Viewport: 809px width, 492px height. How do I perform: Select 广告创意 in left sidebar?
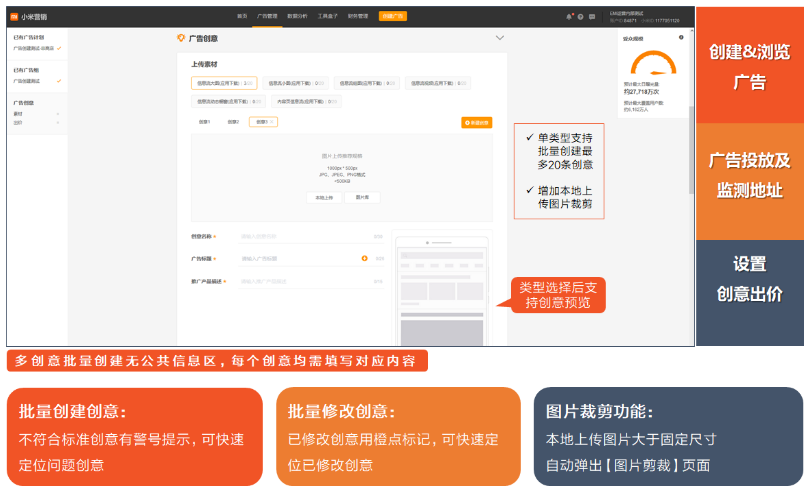point(23,103)
